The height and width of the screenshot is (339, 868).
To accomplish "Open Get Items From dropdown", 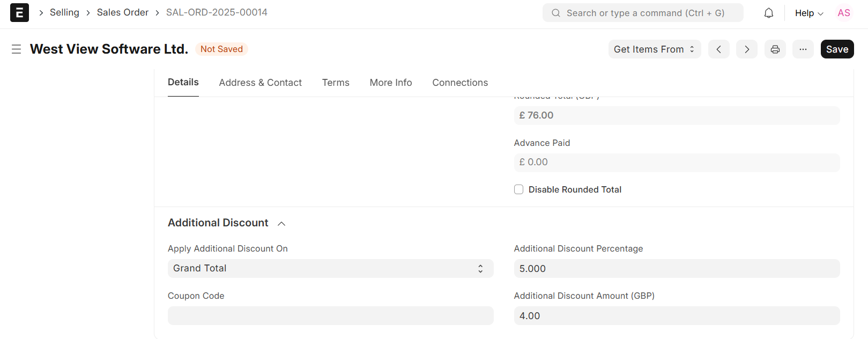I will (654, 49).
